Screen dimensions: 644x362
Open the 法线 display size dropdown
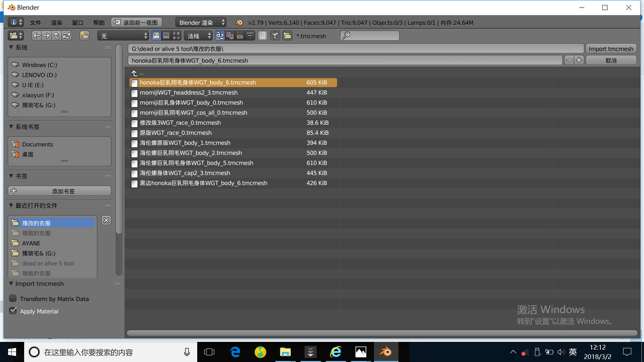(x=198, y=36)
